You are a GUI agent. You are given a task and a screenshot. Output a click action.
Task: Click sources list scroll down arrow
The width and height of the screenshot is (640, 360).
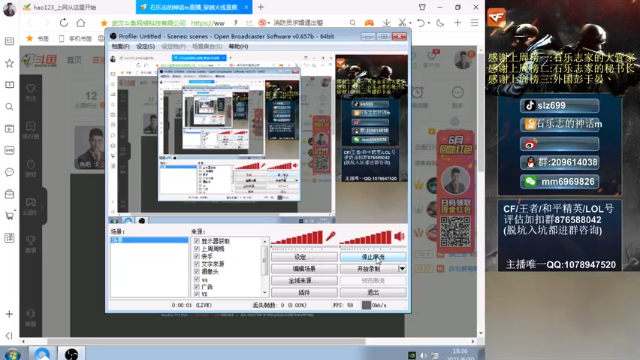pos(264,293)
